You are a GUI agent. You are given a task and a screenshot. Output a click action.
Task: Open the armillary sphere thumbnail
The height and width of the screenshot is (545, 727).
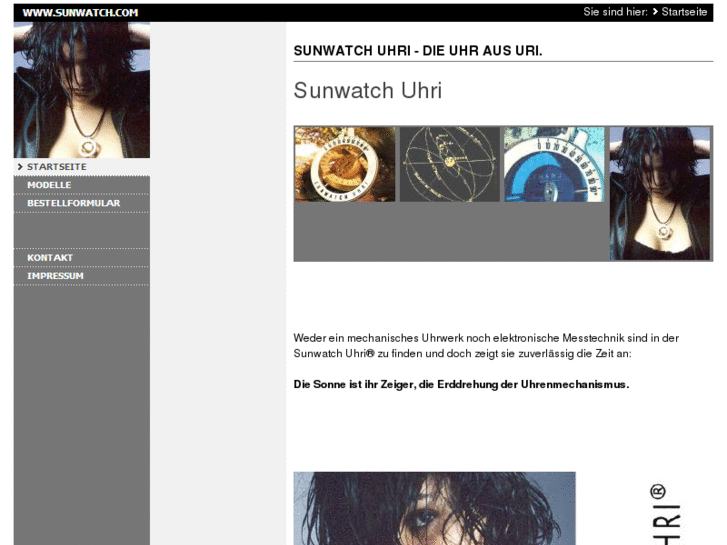tap(450, 164)
